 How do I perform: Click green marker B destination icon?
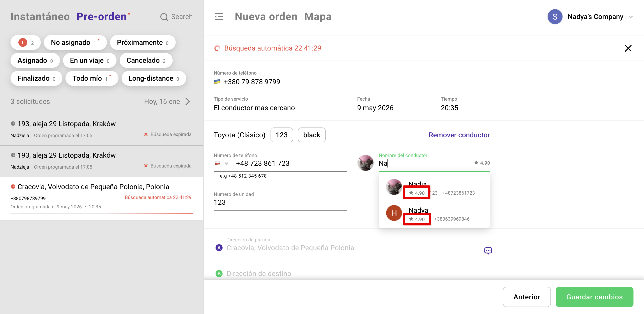[x=219, y=274]
